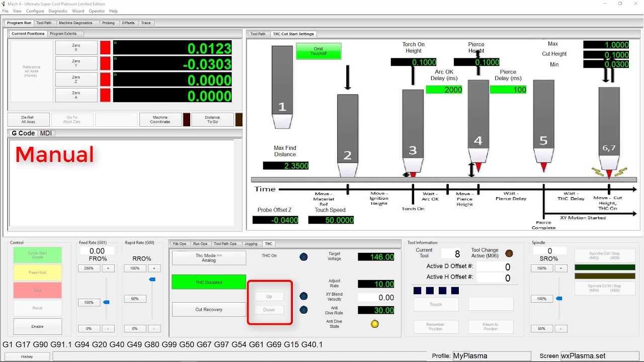This screenshot has width=644, height=362.
Task: Switch to the Probing tab
Action: point(108,23)
